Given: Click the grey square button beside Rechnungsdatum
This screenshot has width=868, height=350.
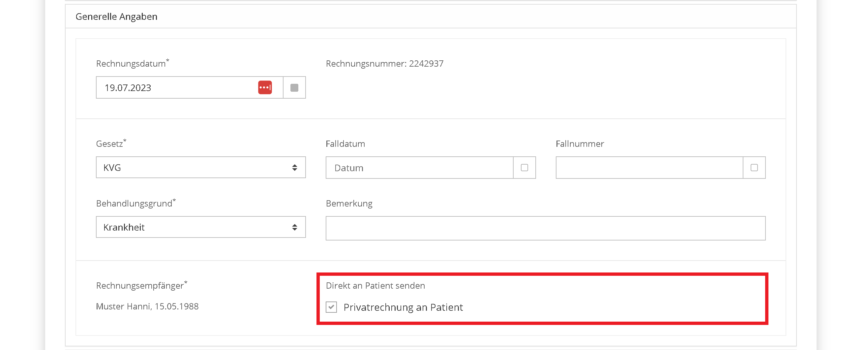Looking at the screenshot, I should coord(294,88).
